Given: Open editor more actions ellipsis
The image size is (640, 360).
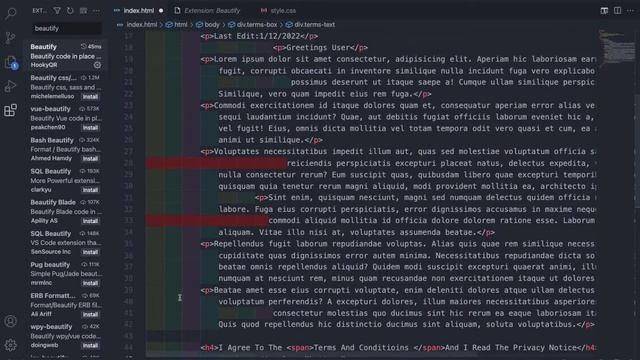Looking at the screenshot, I should tap(630, 11).
